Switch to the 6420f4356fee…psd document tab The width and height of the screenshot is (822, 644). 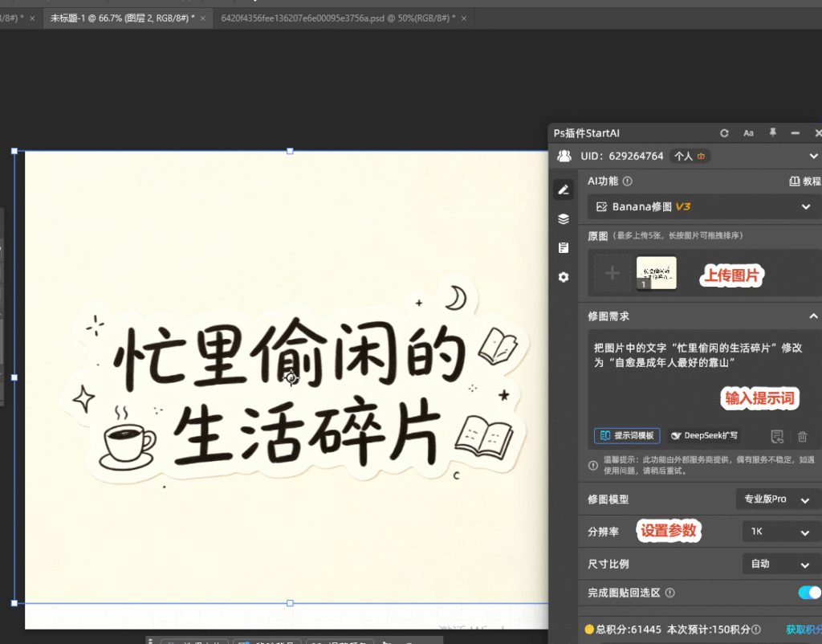[x=338, y=18]
